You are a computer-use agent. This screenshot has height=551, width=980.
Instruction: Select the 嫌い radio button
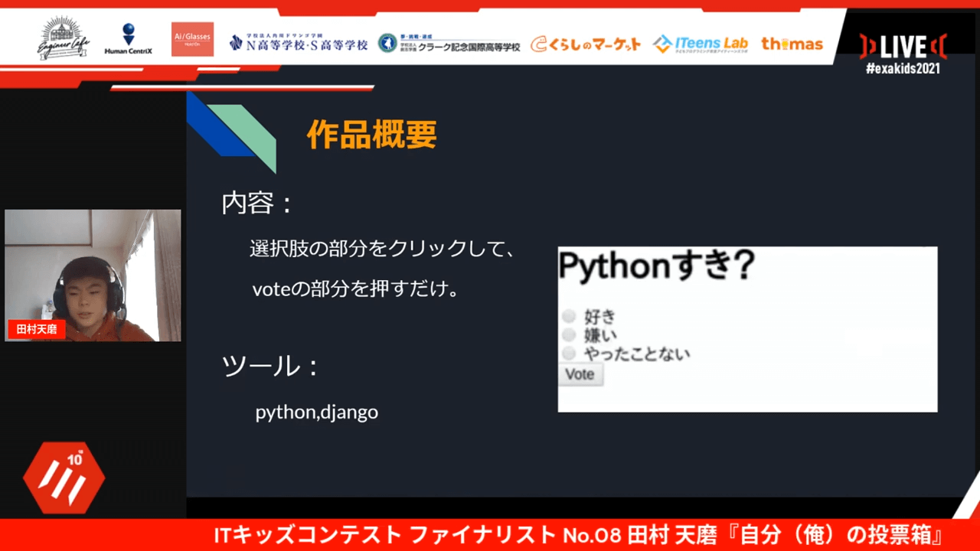tap(569, 335)
